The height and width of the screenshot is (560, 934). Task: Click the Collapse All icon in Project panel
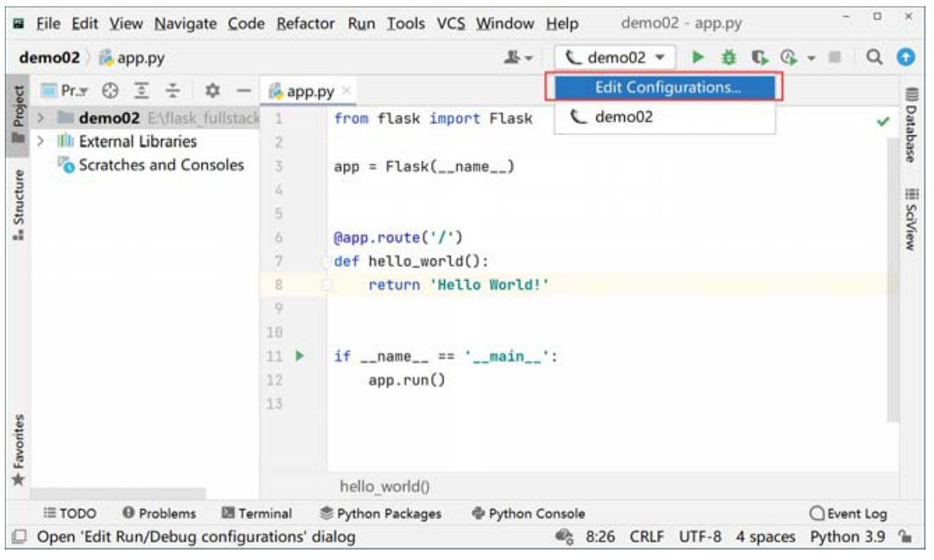coord(172,90)
